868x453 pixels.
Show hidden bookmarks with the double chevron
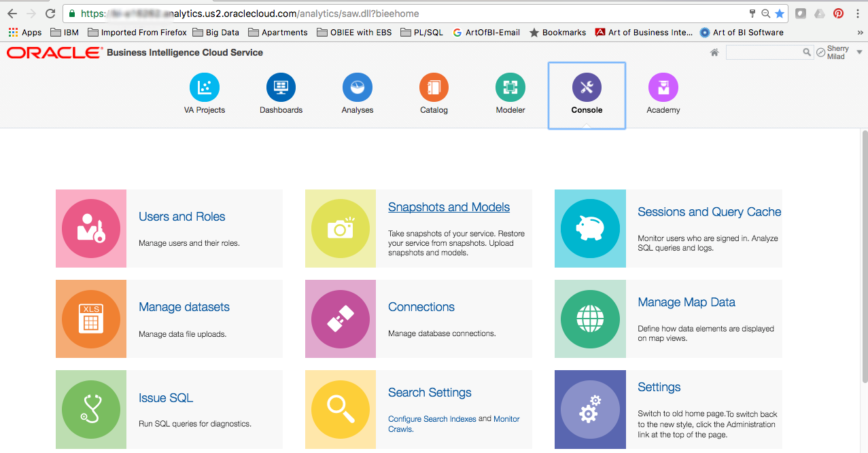click(860, 32)
